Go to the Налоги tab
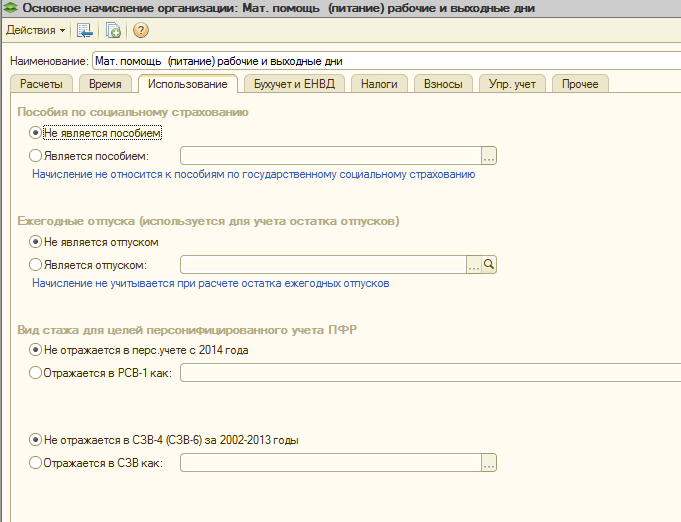Screen dimensions: 681x522 [379, 84]
